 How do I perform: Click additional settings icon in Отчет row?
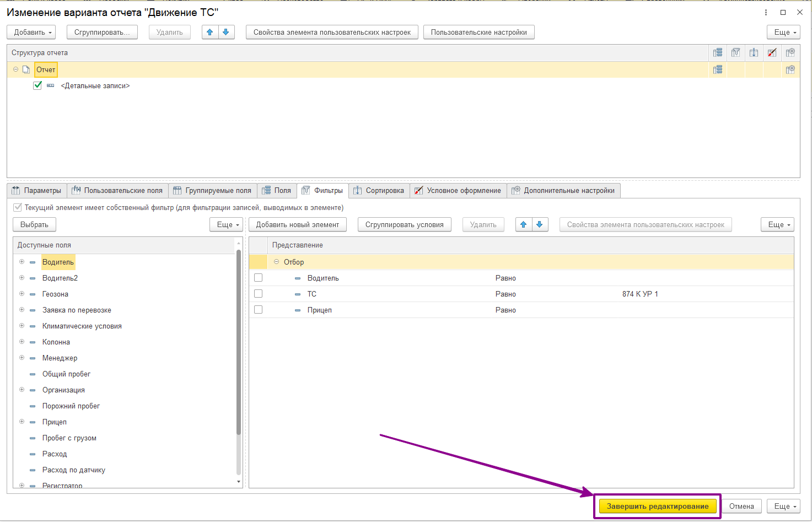[791, 69]
